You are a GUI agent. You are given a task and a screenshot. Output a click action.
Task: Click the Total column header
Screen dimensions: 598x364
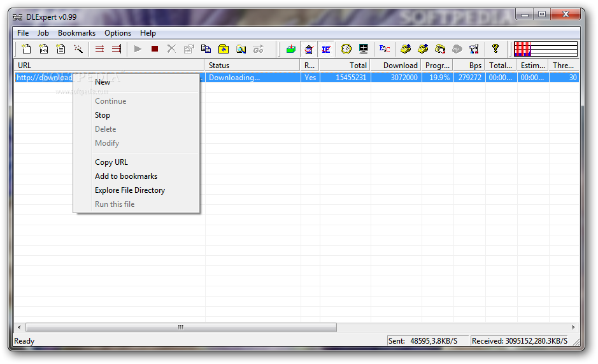(345, 65)
